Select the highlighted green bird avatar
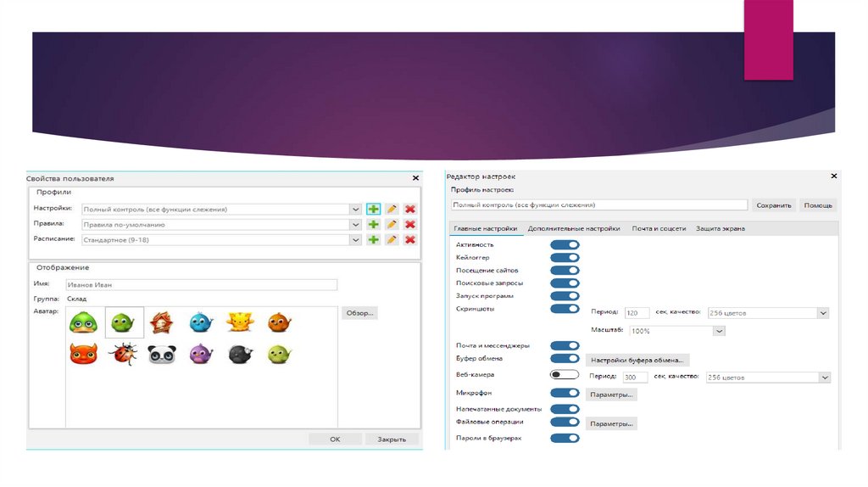 point(124,322)
